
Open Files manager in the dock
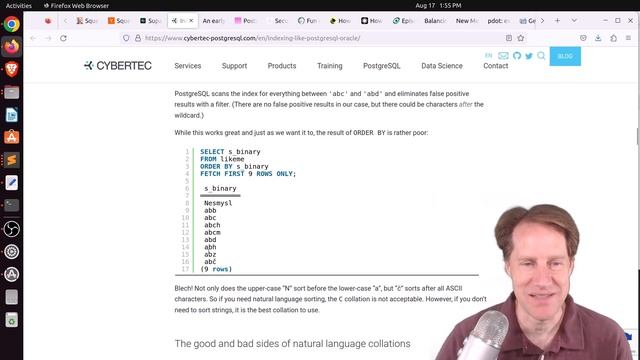click(x=11, y=93)
